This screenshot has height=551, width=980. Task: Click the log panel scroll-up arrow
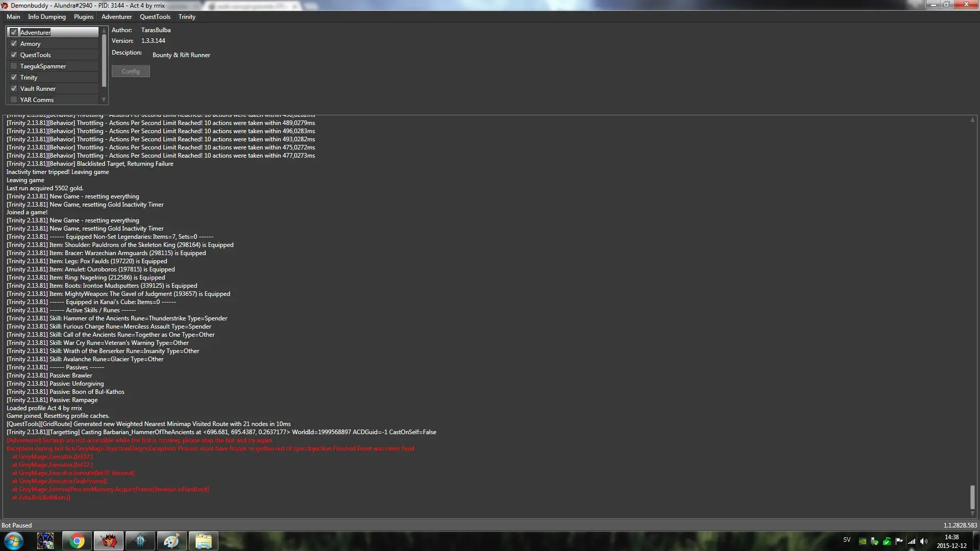click(972, 120)
